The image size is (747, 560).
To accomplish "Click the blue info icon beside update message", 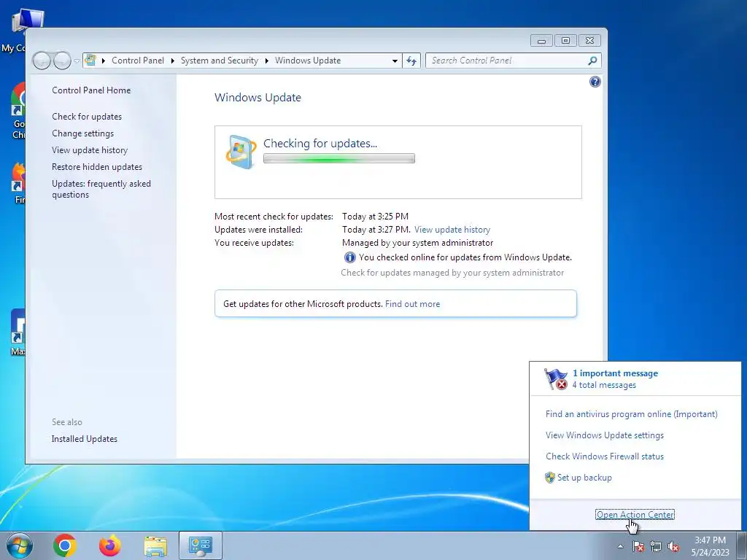I will 349,257.
